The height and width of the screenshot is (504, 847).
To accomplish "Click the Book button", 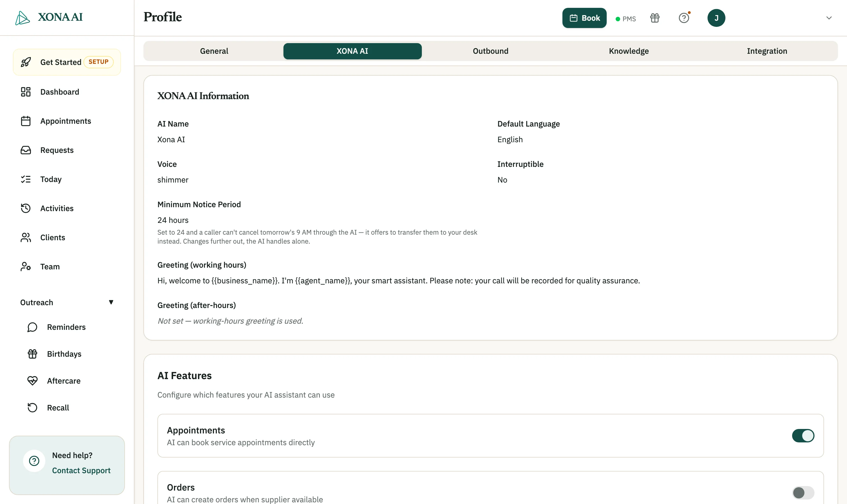I will tap(584, 18).
